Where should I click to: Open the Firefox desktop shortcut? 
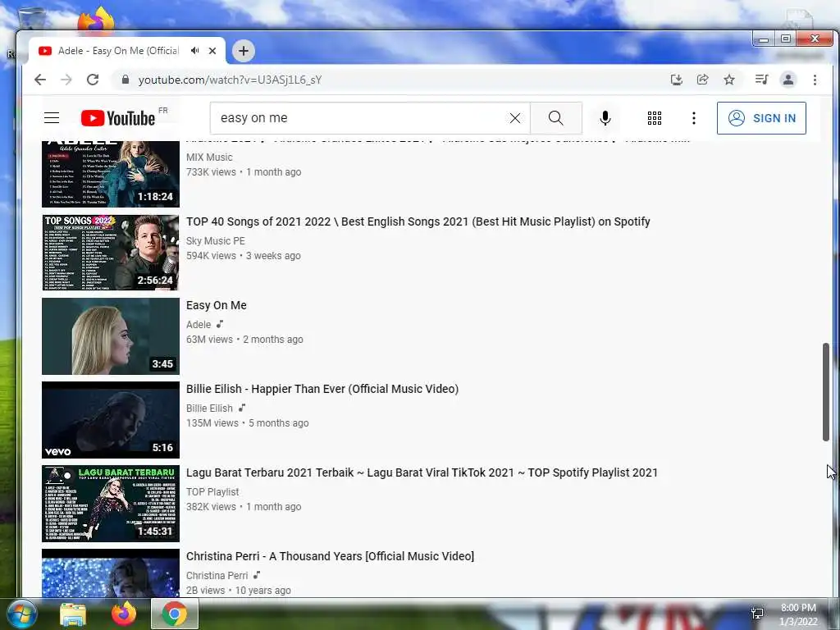click(96, 21)
